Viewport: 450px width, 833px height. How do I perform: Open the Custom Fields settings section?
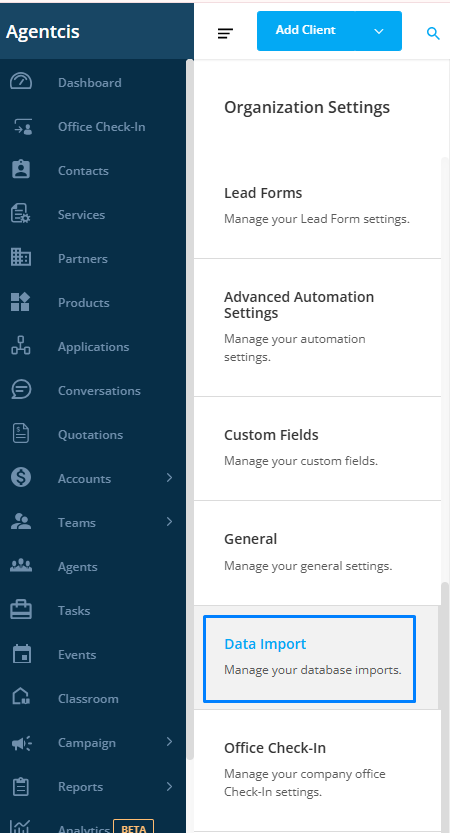[317, 448]
